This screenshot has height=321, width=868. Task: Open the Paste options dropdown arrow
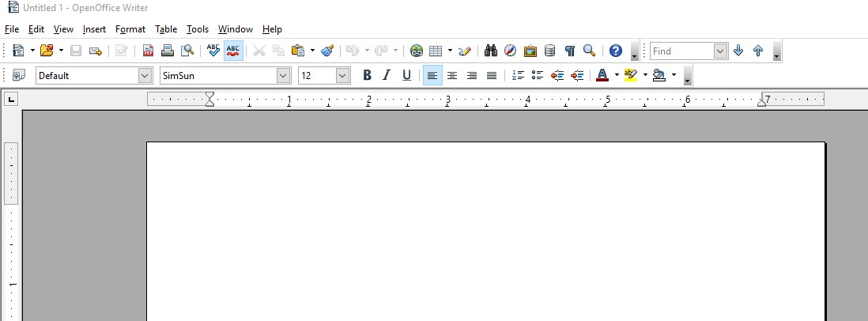pyautogui.click(x=312, y=51)
